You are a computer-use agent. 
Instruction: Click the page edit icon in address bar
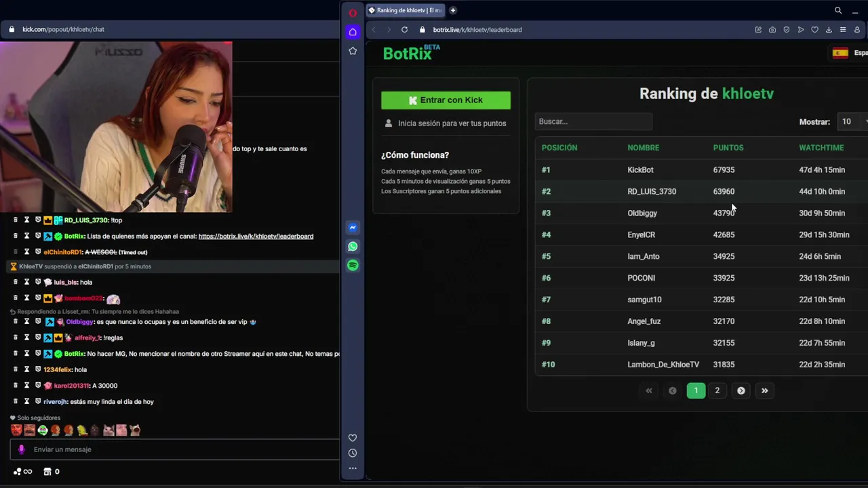pyautogui.click(x=758, y=30)
